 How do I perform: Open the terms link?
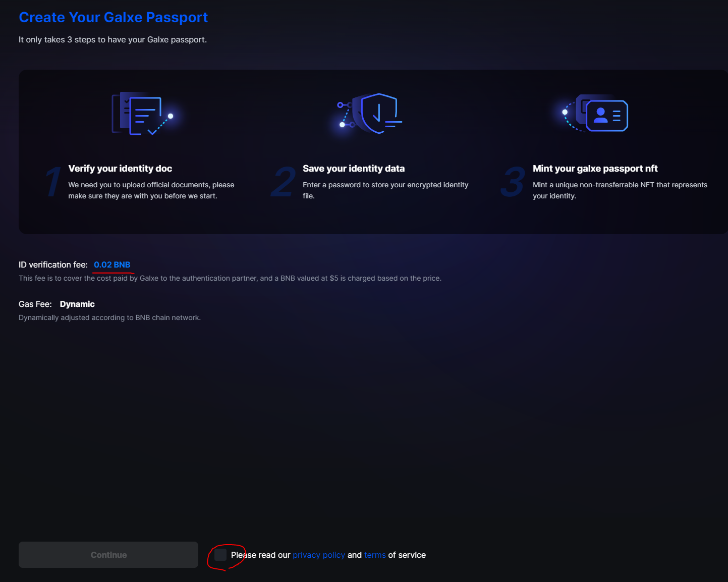pos(375,555)
